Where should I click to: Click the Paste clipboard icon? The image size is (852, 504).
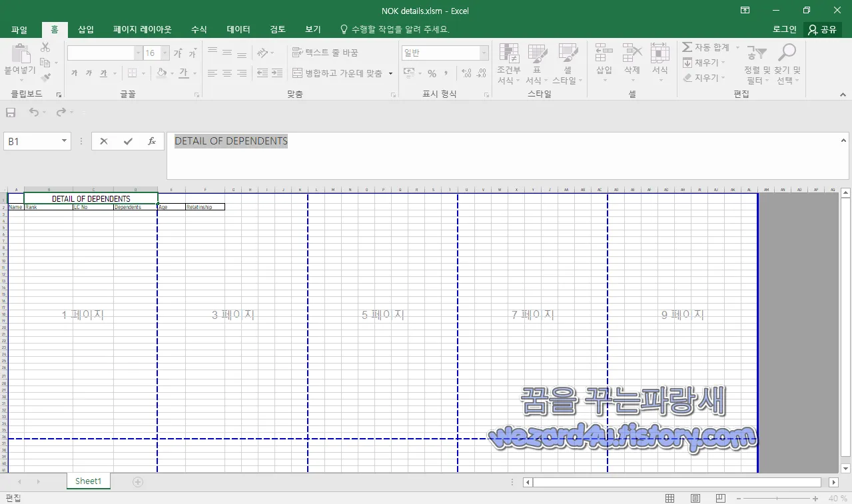[20, 54]
